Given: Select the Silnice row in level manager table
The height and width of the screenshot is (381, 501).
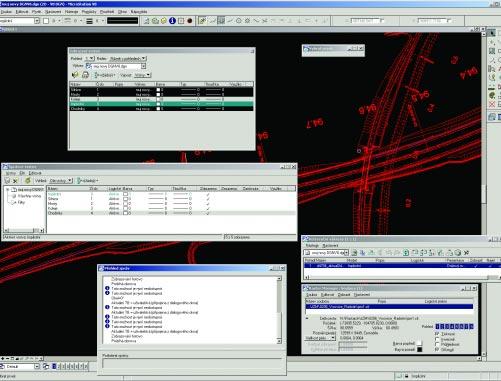Looking at the screenshot, I should pos(171,199).
